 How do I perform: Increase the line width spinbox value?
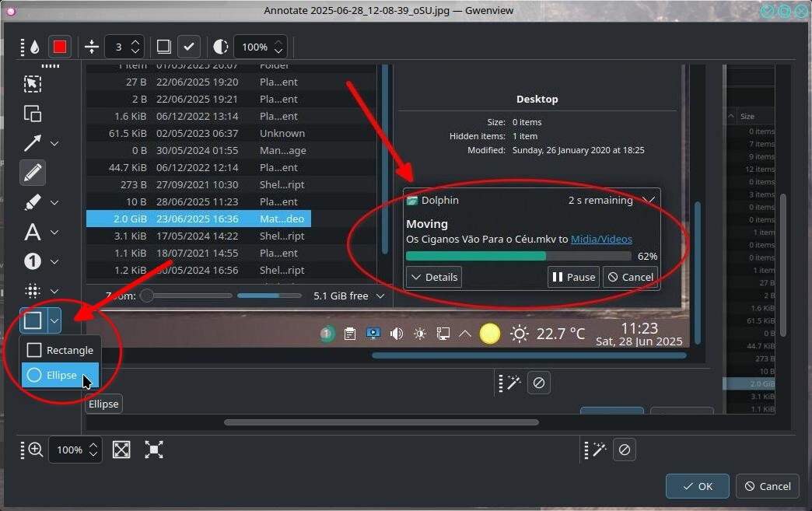(135, 43)
